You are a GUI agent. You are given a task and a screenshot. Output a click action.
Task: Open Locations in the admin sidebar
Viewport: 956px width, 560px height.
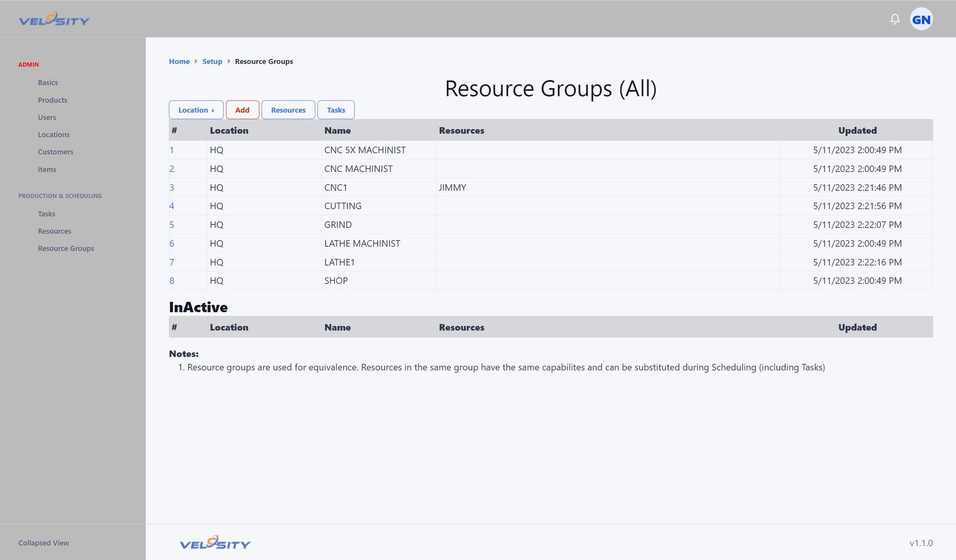point(54,134)
